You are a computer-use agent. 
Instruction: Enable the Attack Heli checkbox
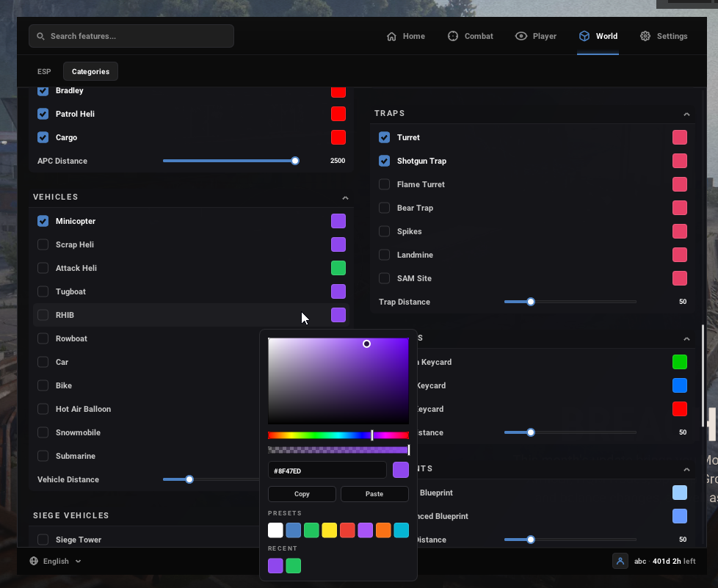point(43,268)
